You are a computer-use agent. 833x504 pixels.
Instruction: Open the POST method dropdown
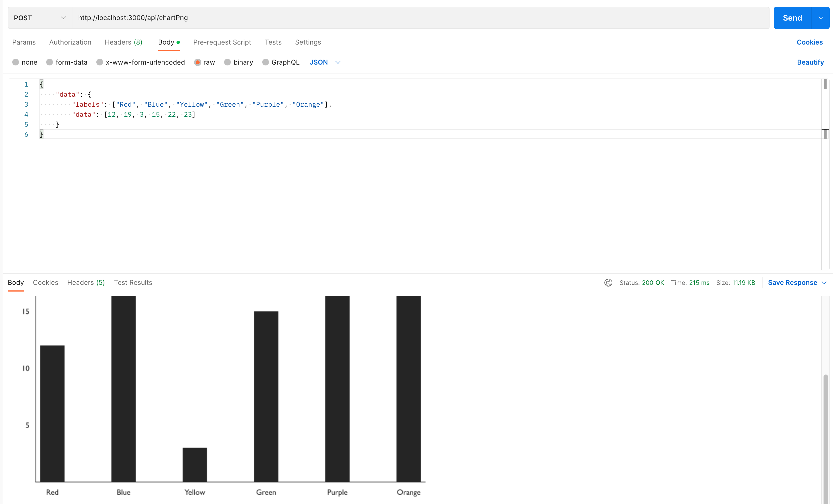click(40, 18)
